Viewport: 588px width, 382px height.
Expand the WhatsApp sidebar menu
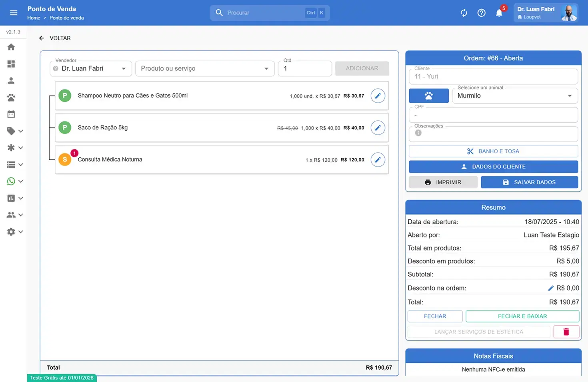pyautogui.click(x=15, y=181)
